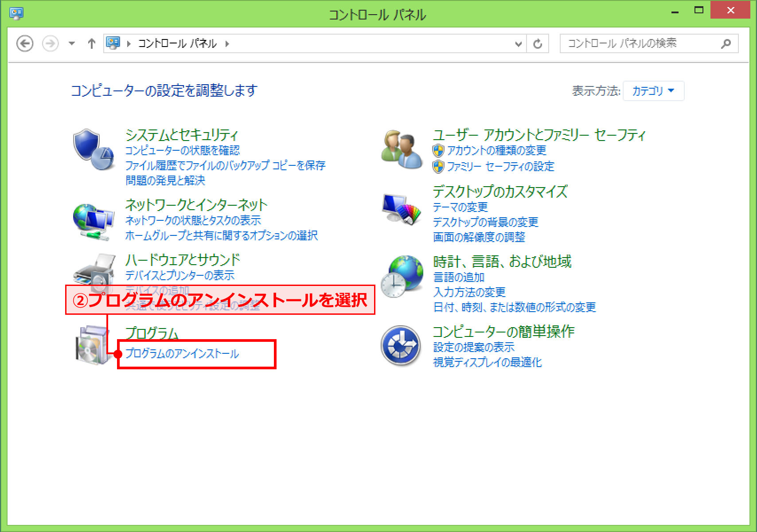The height and width of the screenshot is (532, 757).
Task: Open デバイスとプリンターの表示 link
Action: pos(180,275)
